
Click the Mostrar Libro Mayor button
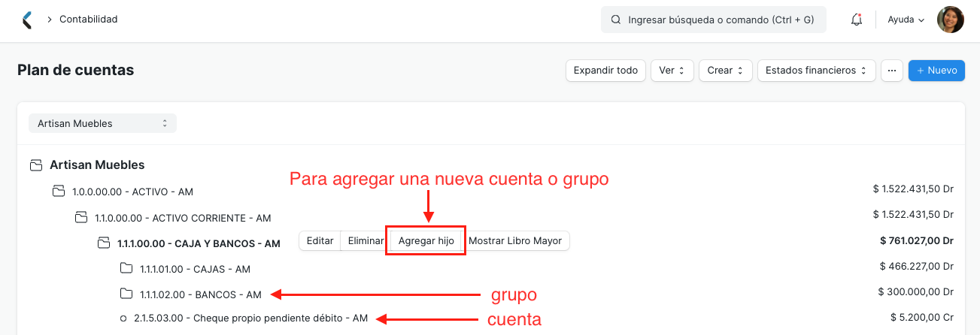pos(515,241)
